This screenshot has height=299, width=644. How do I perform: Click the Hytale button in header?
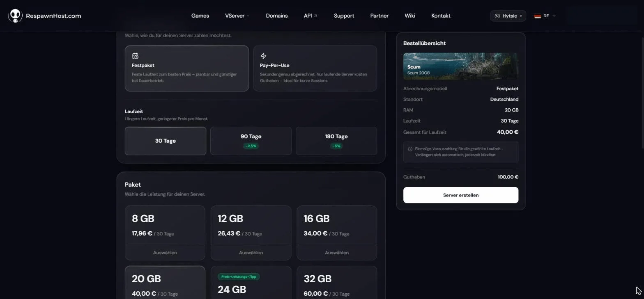pyautogui.click(x=508, y=16)
